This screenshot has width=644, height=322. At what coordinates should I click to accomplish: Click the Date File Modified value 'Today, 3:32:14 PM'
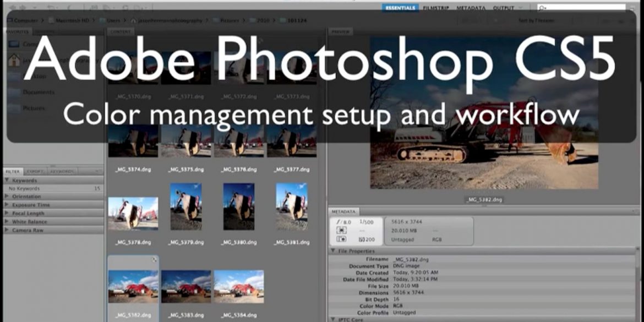[415, 279]
